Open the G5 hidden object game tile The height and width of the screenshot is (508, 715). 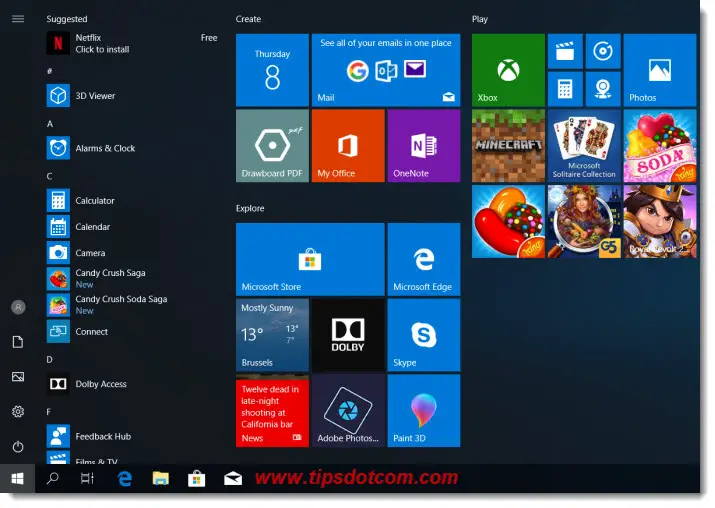[584, 222]
